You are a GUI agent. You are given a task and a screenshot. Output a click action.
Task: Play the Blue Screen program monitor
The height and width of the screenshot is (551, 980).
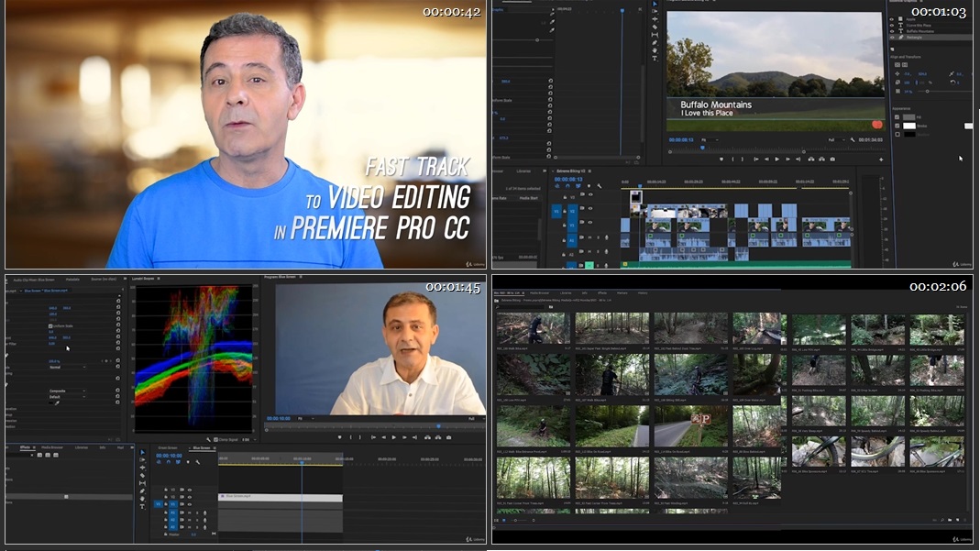(x=394, y=437)
